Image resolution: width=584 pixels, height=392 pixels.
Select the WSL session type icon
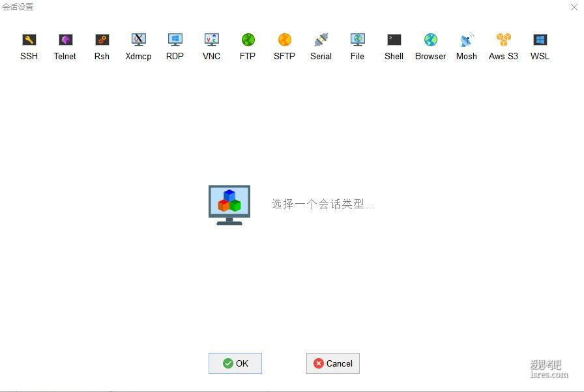tap(540, 40)
